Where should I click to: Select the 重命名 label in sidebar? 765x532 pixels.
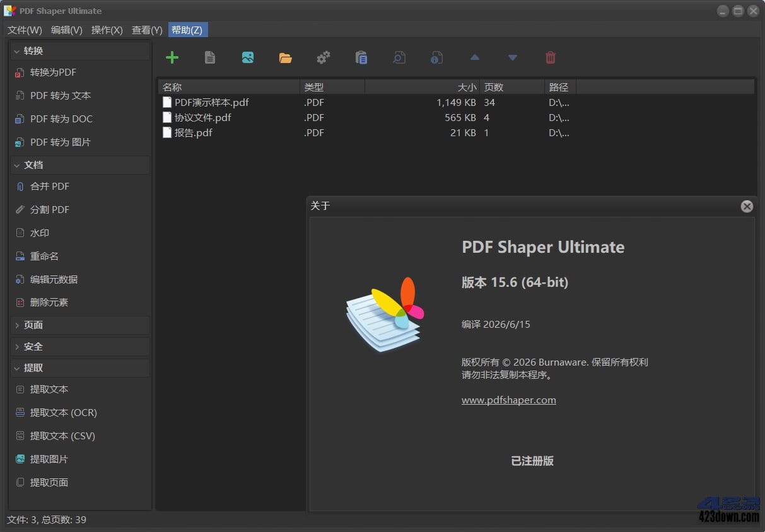[44, 256]
